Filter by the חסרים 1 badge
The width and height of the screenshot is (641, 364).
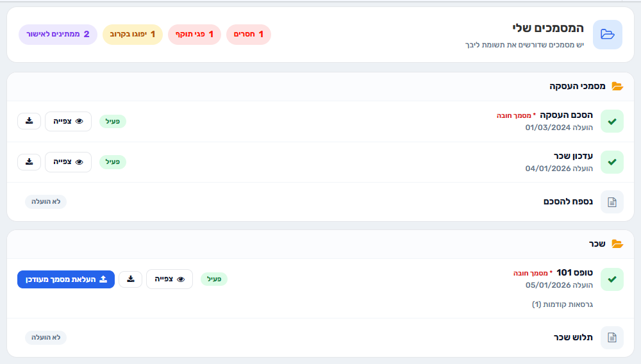pyautogui.click(x=249, y=35)
